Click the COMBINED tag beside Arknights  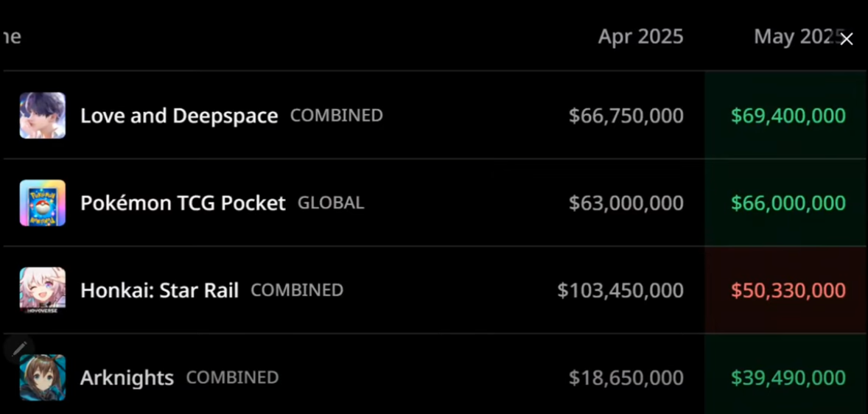point(232,378)
